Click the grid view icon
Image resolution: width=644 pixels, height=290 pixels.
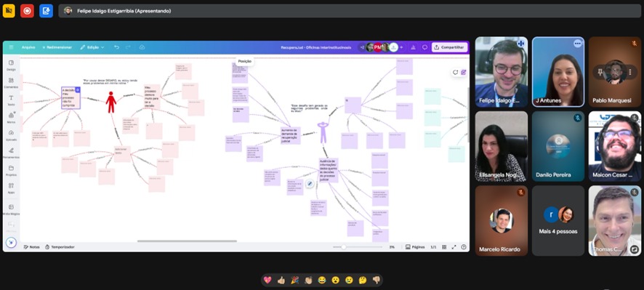click(x=444, y=247)
